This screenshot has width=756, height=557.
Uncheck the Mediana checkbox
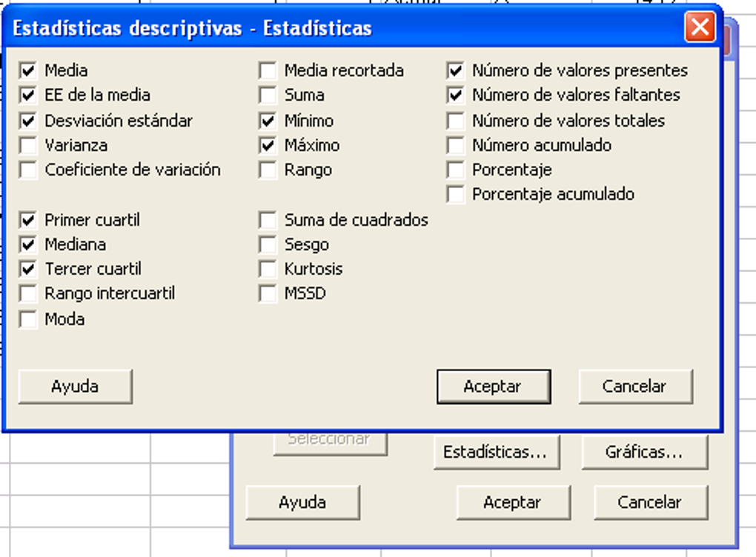coord(28,244)
